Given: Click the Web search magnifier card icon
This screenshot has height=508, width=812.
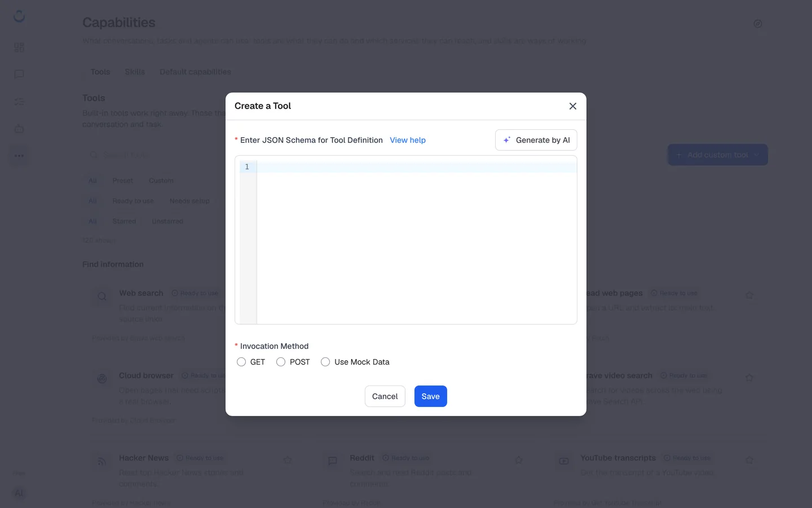Looking at the screenshot, I should click(102, 296).
